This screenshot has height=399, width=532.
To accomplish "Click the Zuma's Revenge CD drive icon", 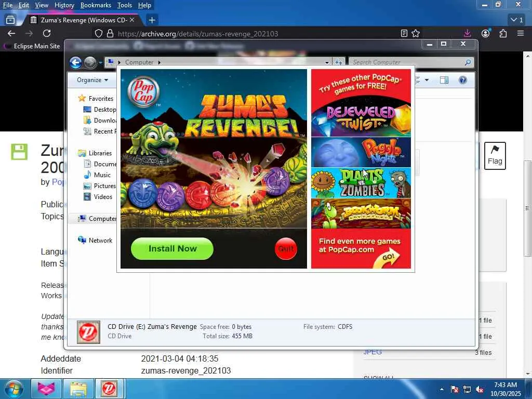I will tap(88, 332).
